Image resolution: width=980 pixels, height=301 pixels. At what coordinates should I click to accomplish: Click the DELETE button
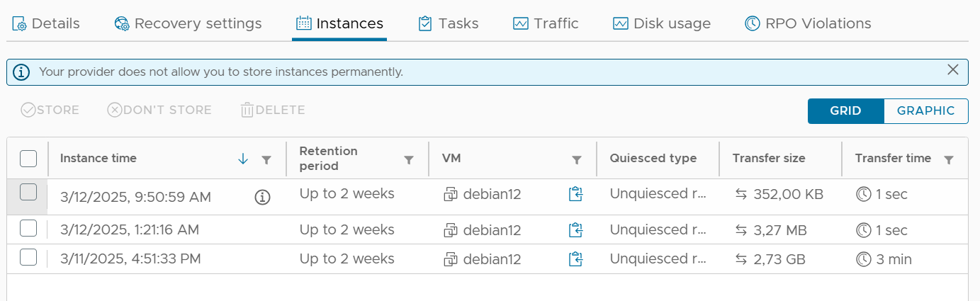[273, 110]
